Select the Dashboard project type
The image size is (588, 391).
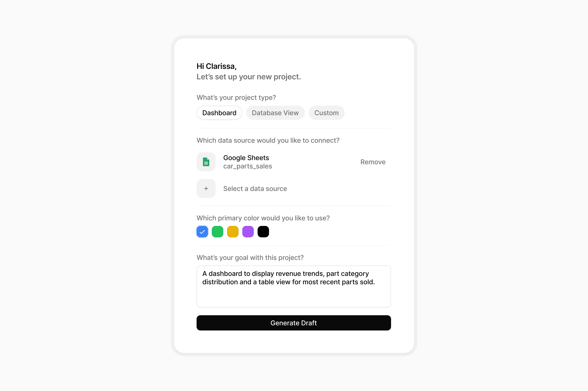pos(219,113)
